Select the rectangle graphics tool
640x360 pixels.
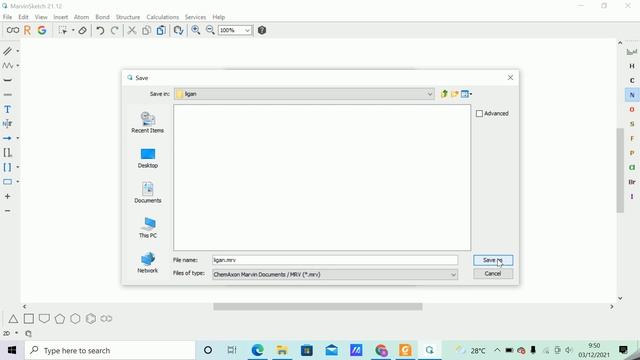[x=7, y=182]
